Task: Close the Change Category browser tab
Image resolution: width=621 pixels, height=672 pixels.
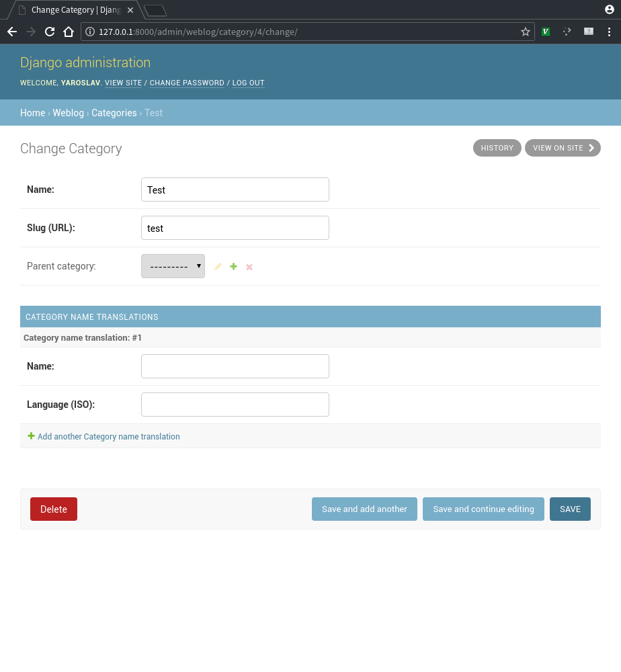Action: (130, 10)
